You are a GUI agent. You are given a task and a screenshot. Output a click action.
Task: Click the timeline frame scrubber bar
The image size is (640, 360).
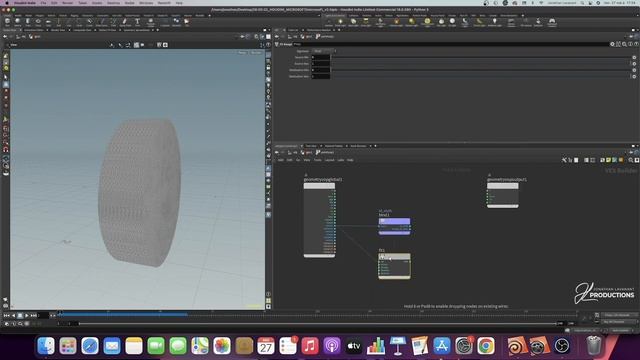tap(318, 314)
